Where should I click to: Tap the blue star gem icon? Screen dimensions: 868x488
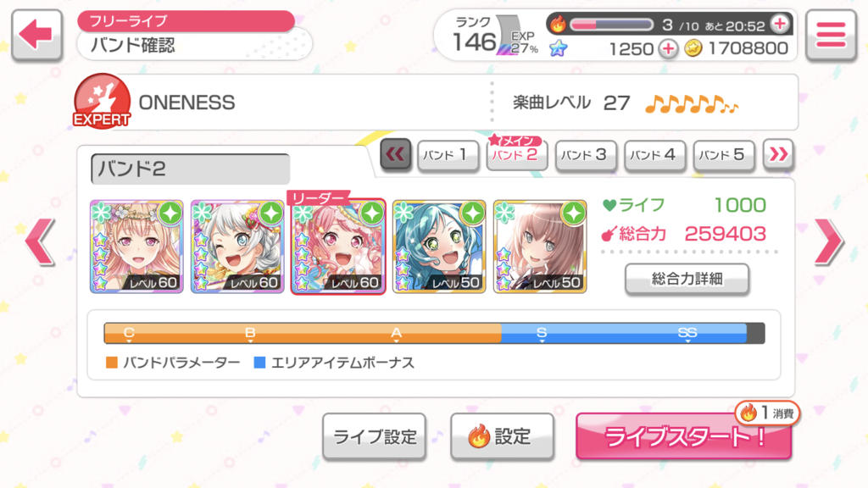pyautogui.click(x=559, y=48)
